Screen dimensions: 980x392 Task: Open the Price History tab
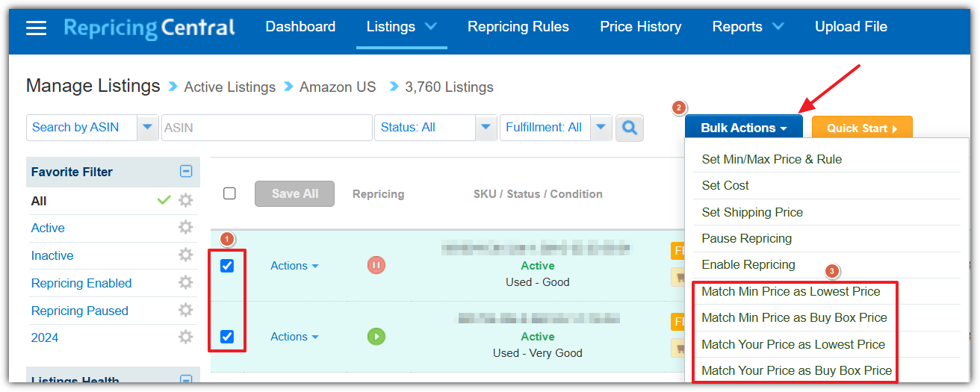[641, 27]
